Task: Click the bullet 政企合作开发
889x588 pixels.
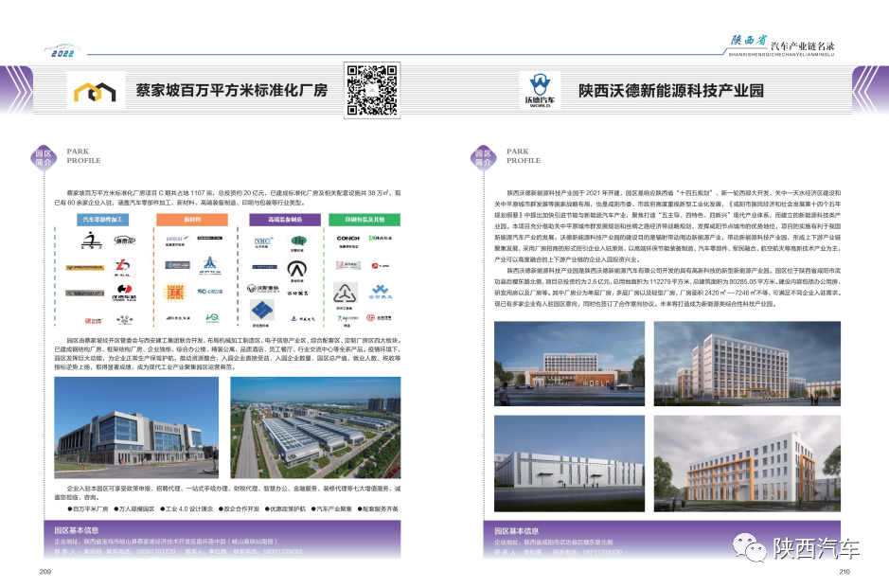Action: click(239, 508)
